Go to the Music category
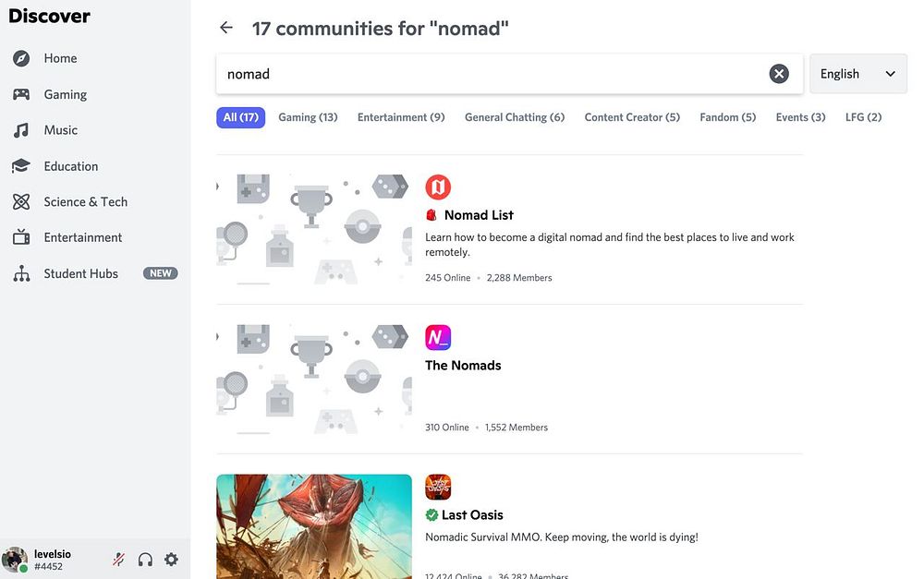The width and height of the screenshot is (924, 579). [60, 130]
